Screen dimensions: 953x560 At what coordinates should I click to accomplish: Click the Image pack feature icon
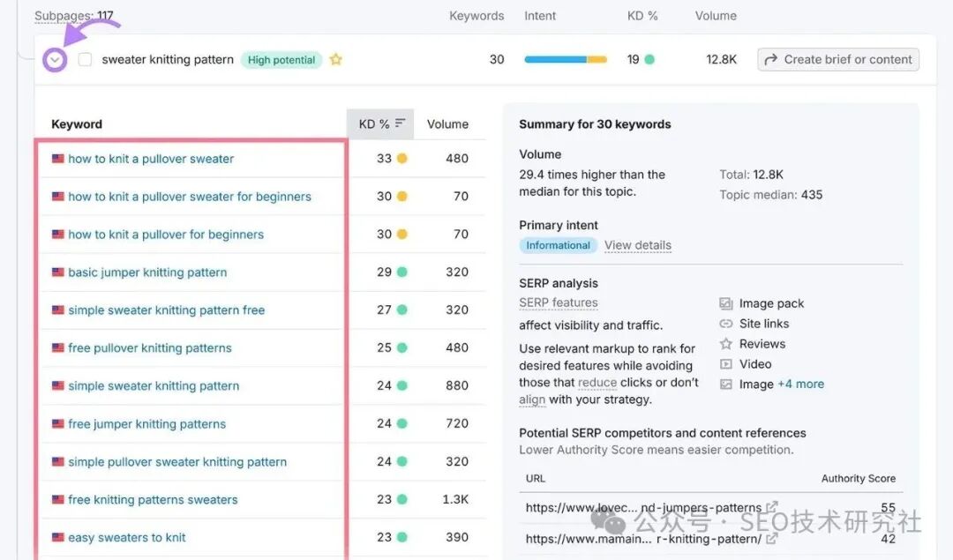click(x=725, y=303)
